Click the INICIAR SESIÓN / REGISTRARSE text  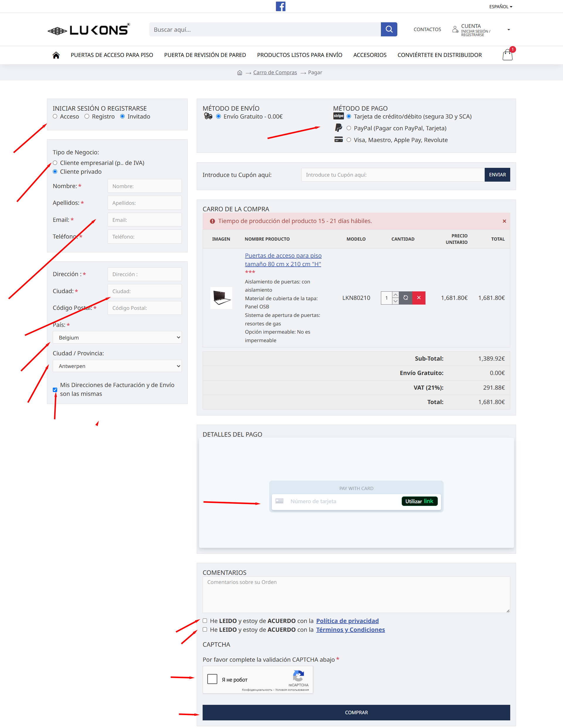tap(475, 33)
